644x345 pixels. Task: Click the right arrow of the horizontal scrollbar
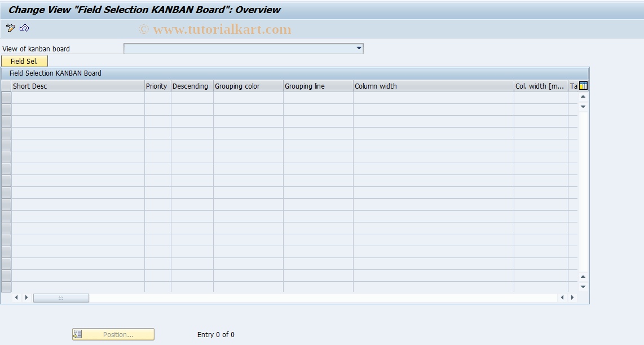pyautogui.click(x=27, y=298)
